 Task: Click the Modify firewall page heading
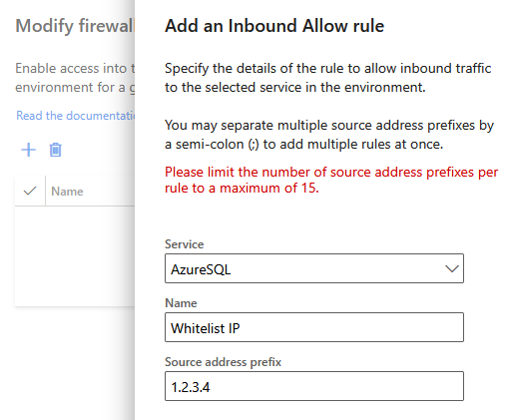tap(75, 26)
